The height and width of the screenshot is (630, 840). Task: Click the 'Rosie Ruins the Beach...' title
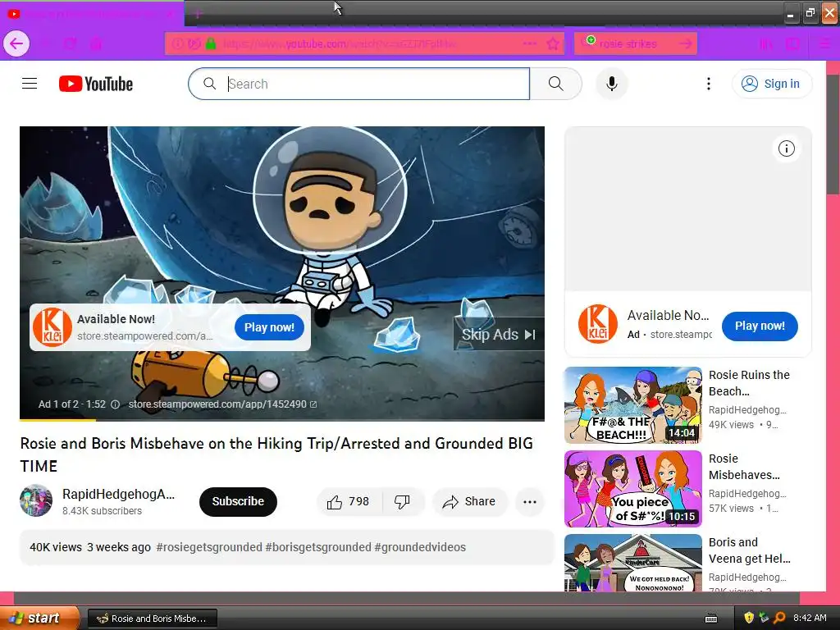[749, 383]
